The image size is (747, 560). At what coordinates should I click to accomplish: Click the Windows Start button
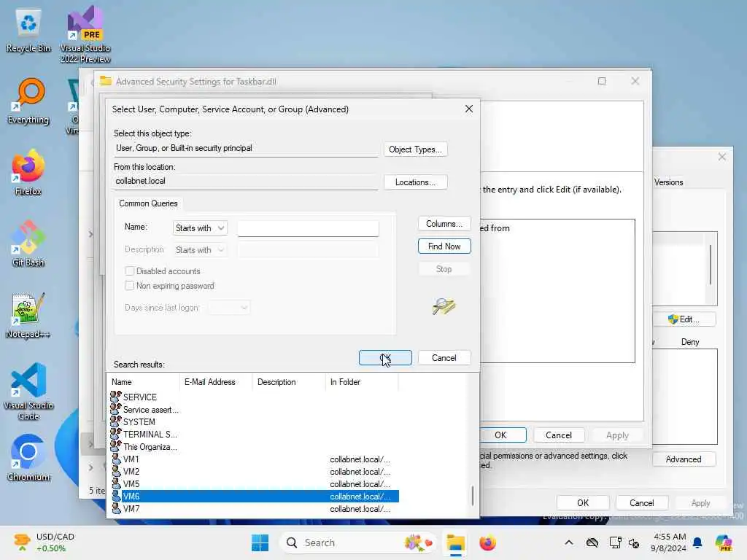260,542
